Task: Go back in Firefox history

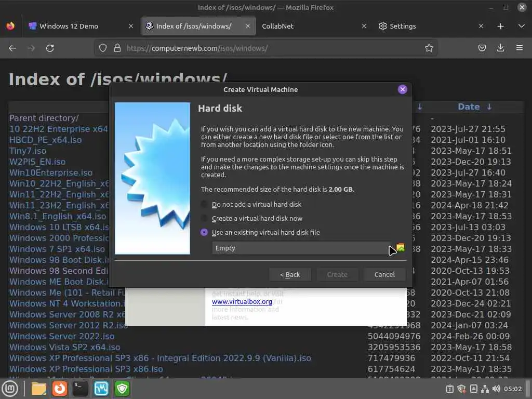Action: pyautogui.click(x=12, y=48)
